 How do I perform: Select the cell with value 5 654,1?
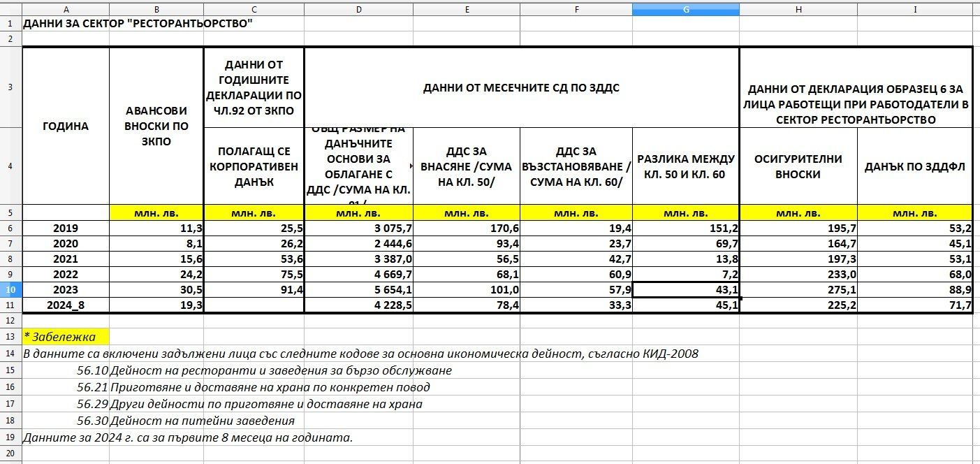coord(358,289)
